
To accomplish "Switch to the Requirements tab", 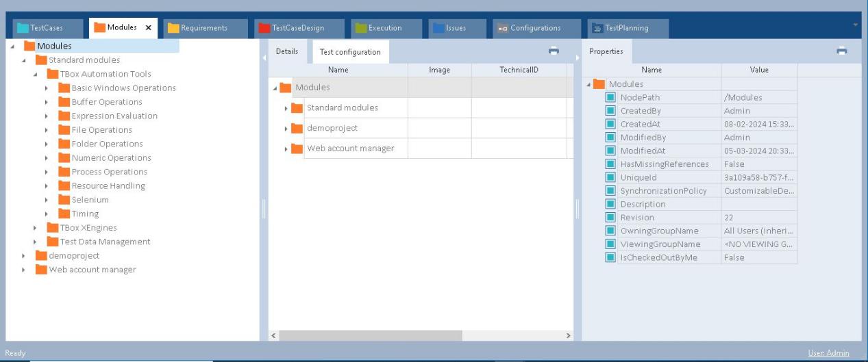I will tap(206, 28).
